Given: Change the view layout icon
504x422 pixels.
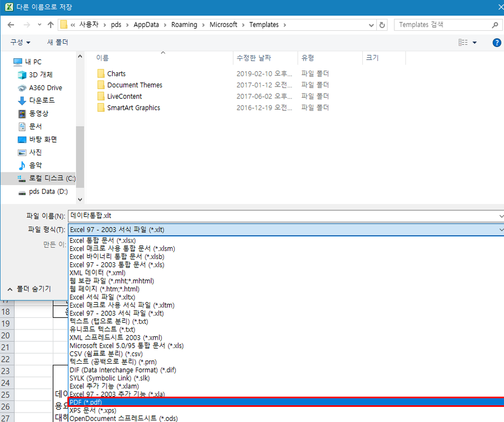Looking at the screenshot, I should click(x=463, y=42).
